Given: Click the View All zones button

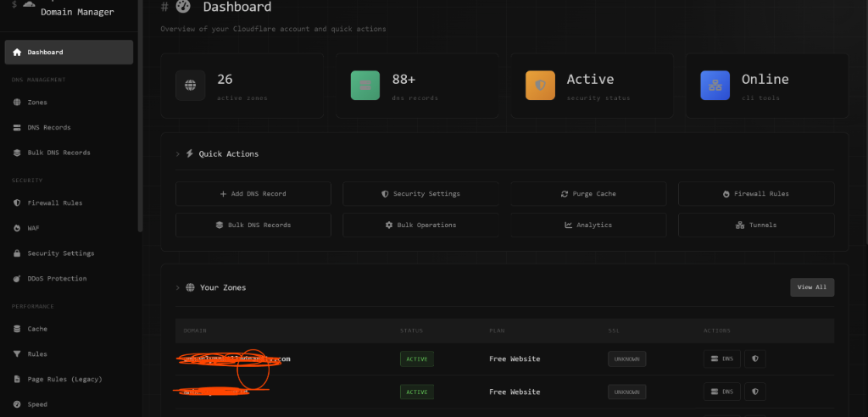Looking at the screenshot, I should click(x=812, y=287).
